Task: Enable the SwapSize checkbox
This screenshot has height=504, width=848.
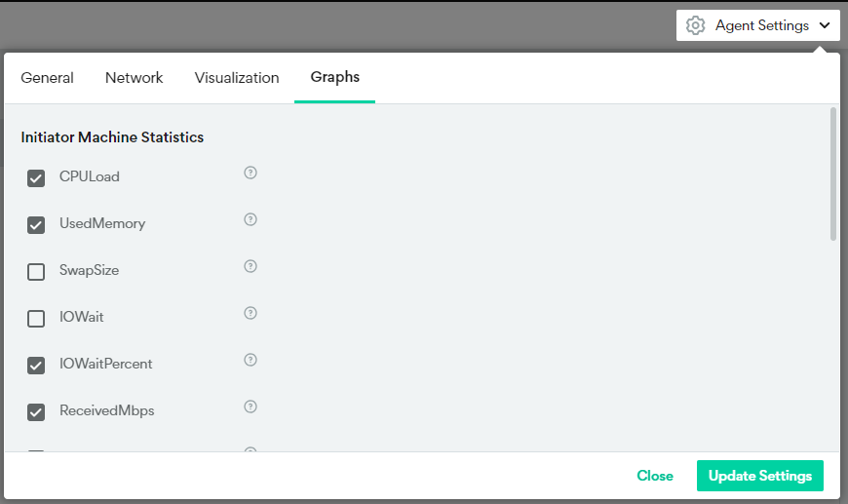Action: pos(36,272)
